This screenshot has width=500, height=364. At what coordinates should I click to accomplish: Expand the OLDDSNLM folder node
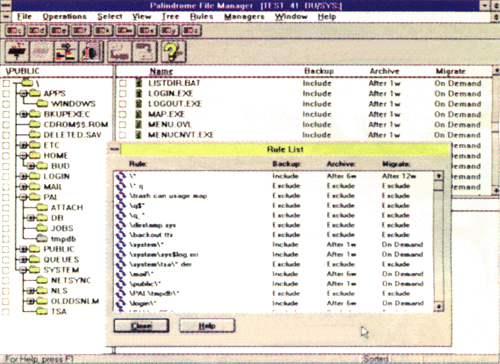[x=31, y=301]
